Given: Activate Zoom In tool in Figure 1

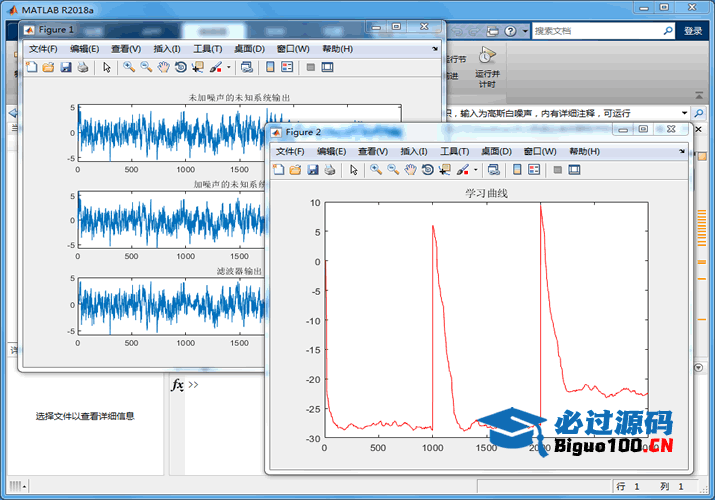Looking at the screenshot, I should point(129,67).
